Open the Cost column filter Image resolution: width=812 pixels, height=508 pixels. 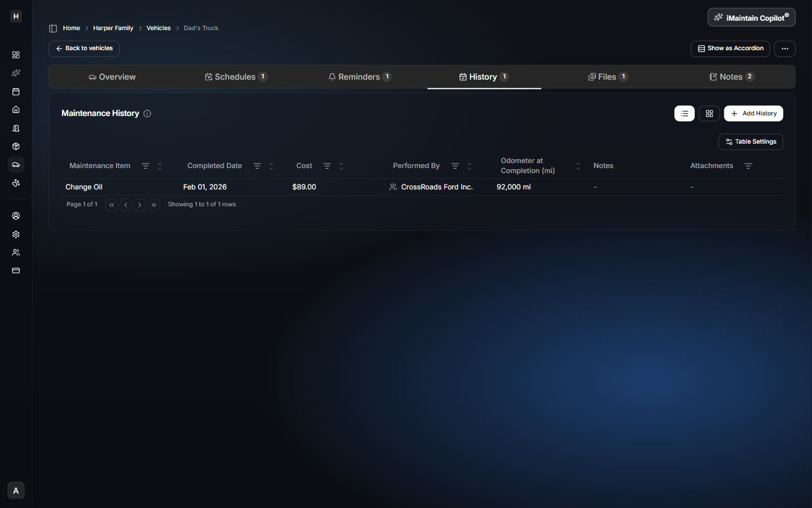[326, 166]
